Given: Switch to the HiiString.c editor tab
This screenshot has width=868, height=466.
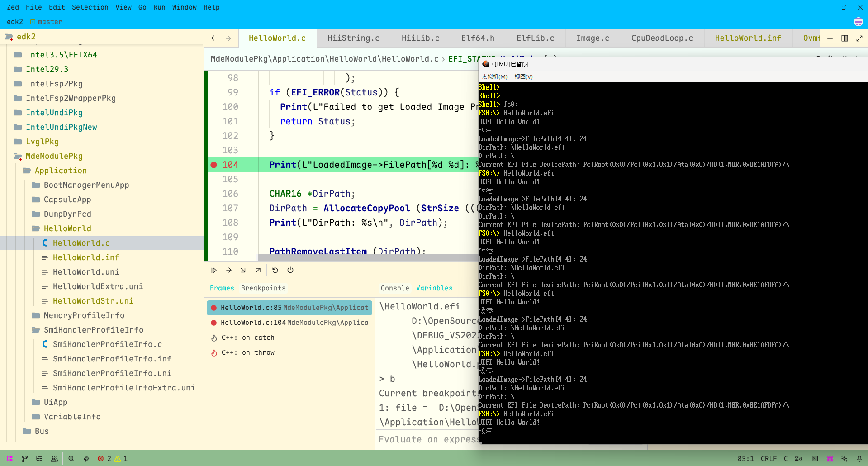Looking at the screenshot, I should pyautogui.click(x=353, y=38).
